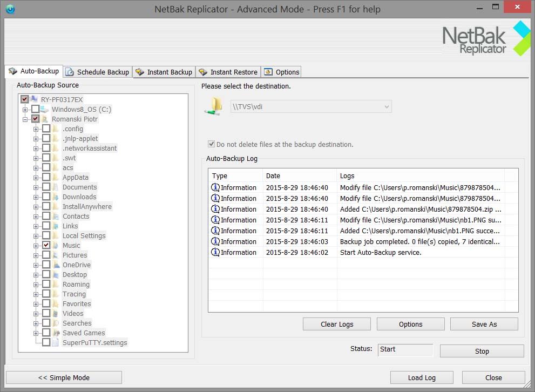Click the Load Log button
The height and width of the screenshot is (392, 535).
pyautogui.click(x=422, y=377)
